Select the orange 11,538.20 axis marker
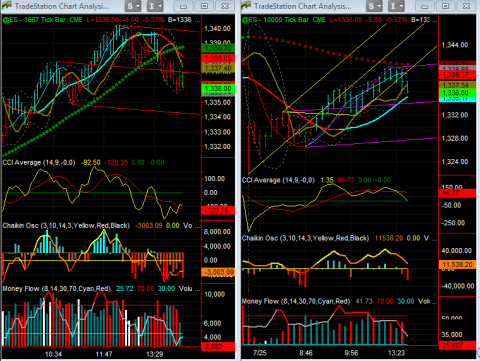The width and height of the screenshot is (480, 361). [457, 265]
